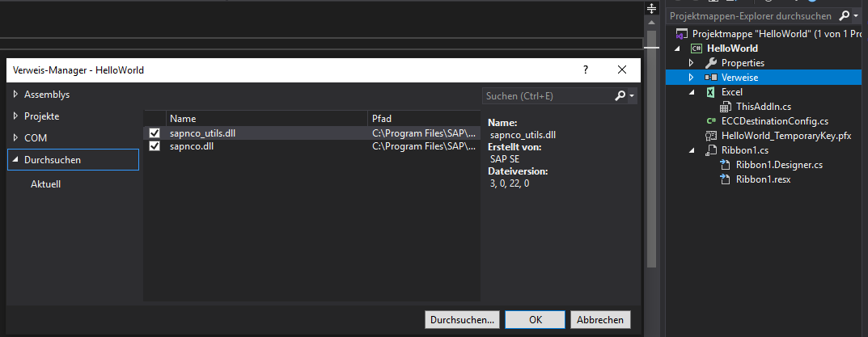Sort references by the Name column header
868x337 pixels.
pos(266,119)
